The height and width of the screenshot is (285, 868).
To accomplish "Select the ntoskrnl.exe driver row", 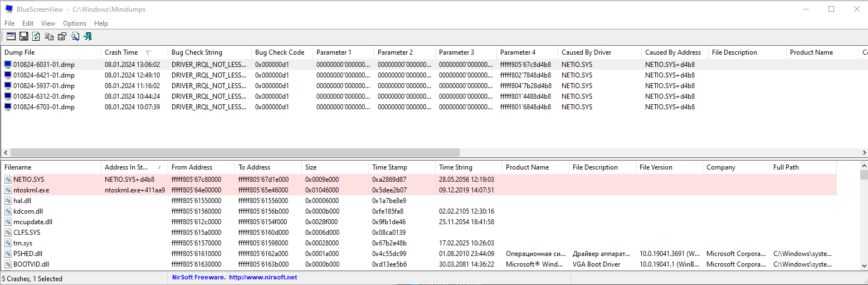I will 31,190.
